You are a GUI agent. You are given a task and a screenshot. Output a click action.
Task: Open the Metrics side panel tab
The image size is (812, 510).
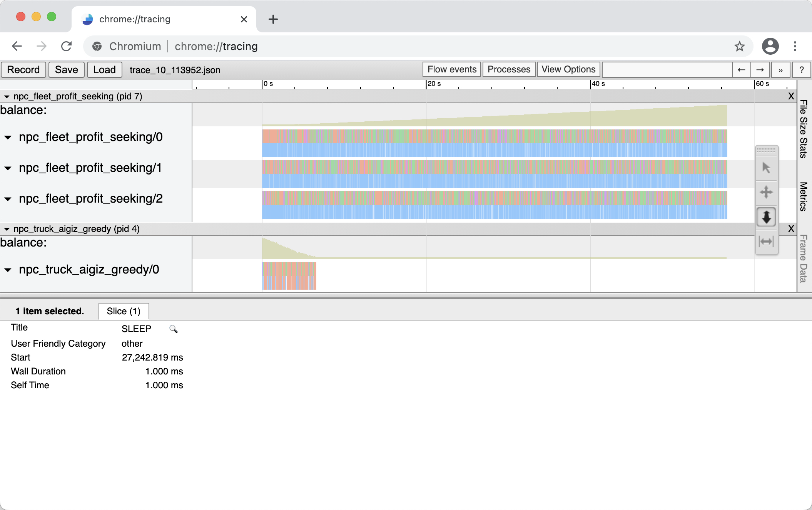click(804, 196)
